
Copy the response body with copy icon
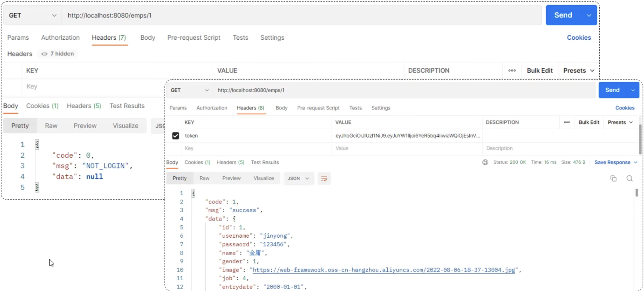coord(613,178)
